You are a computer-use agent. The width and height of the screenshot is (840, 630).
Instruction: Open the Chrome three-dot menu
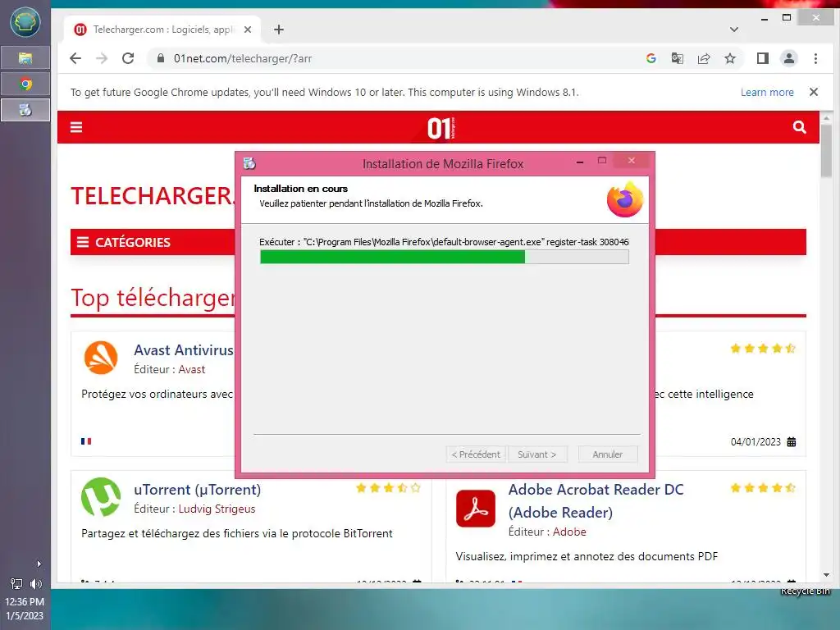(815, 58)
